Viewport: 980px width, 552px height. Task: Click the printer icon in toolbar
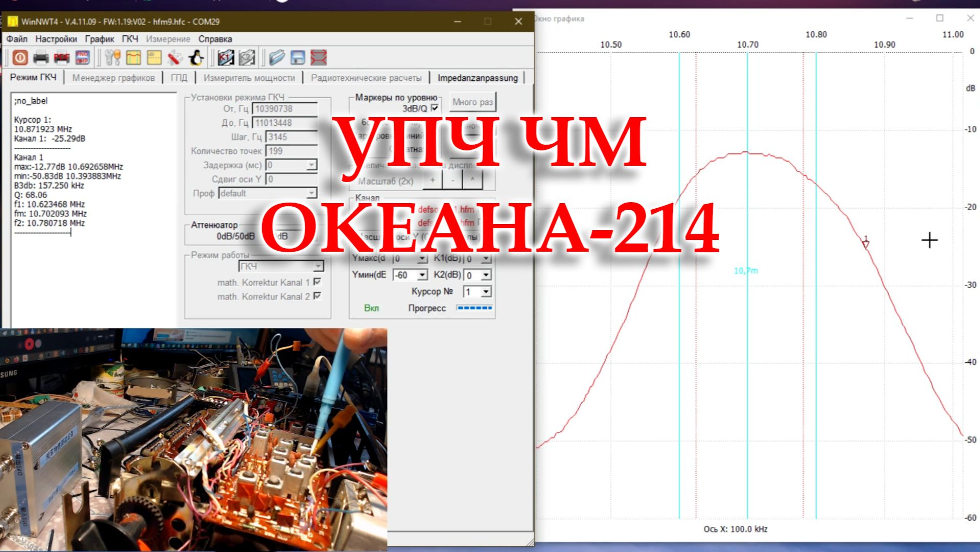(41, 57)
